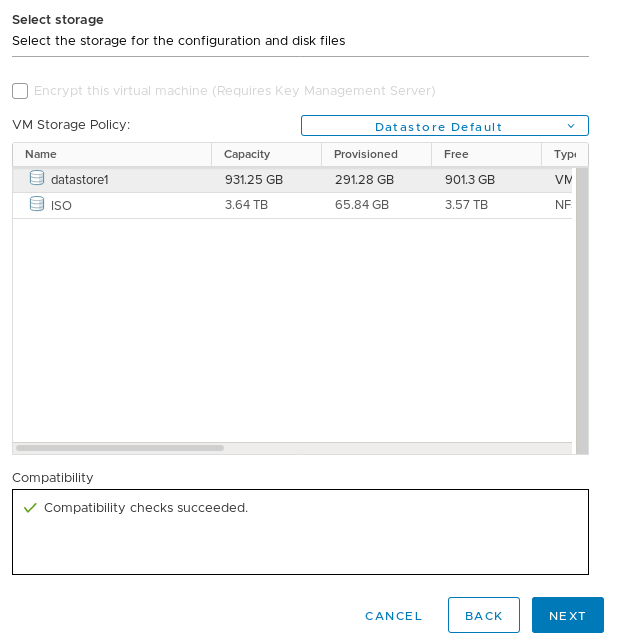Image resolution: width=618 pixels, height=643 pixels.
Task: Click the 901.3 GB free space cell
Action: pyautogui.click(x=469, y=180)
